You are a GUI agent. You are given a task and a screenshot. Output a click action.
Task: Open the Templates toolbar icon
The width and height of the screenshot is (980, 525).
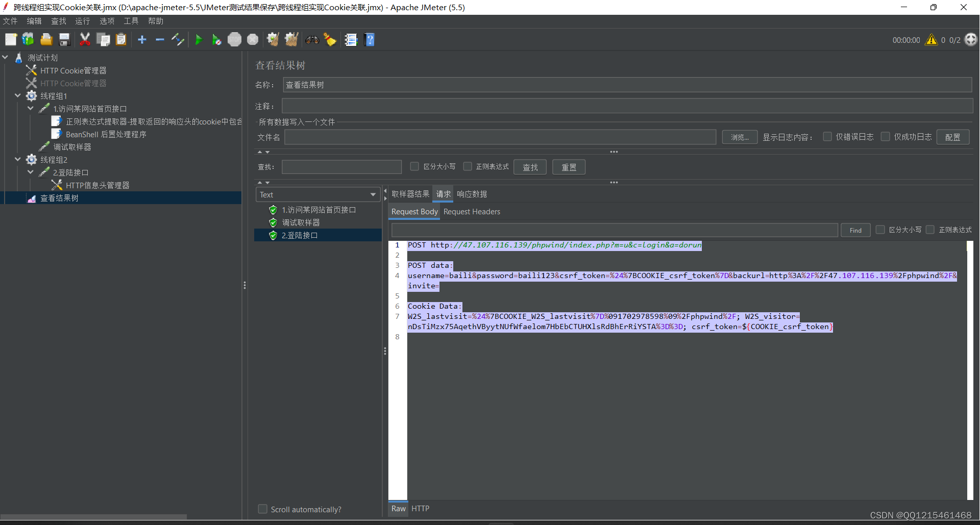coord(28,39)
